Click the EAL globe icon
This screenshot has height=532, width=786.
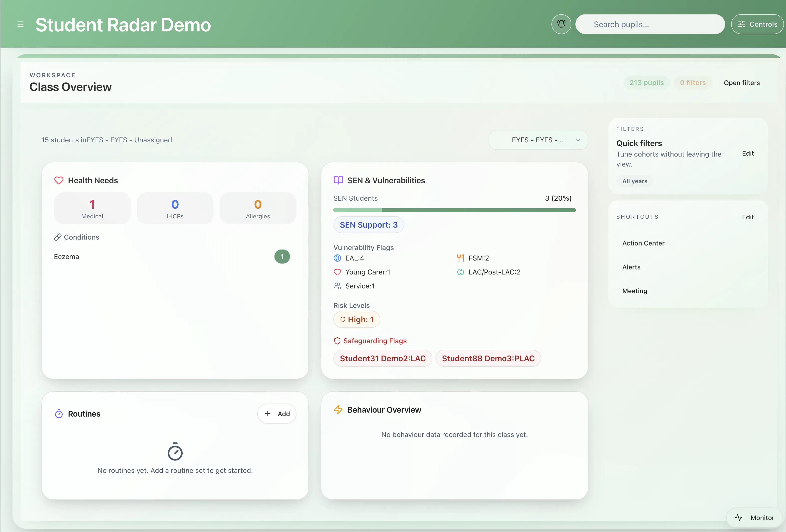(337, 258)
